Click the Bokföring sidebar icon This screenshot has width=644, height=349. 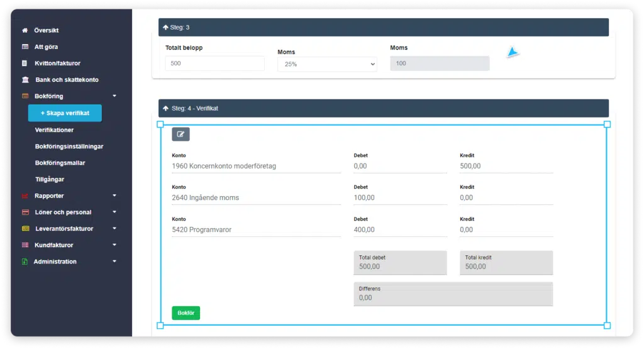25,96
